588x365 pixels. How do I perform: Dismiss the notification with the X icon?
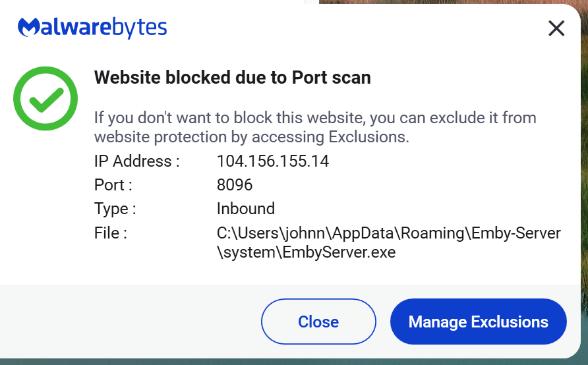tap(556, 28)
